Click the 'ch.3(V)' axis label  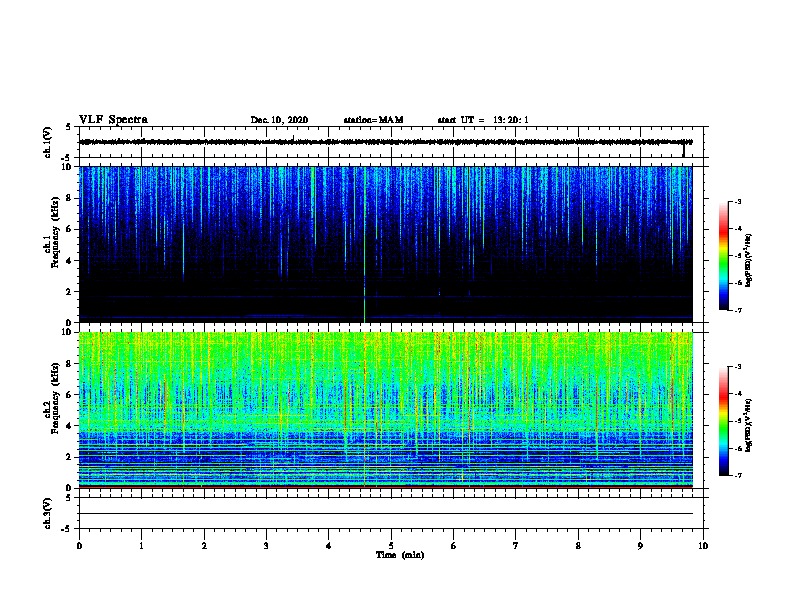pyautogui.click(x=47, y=514)
